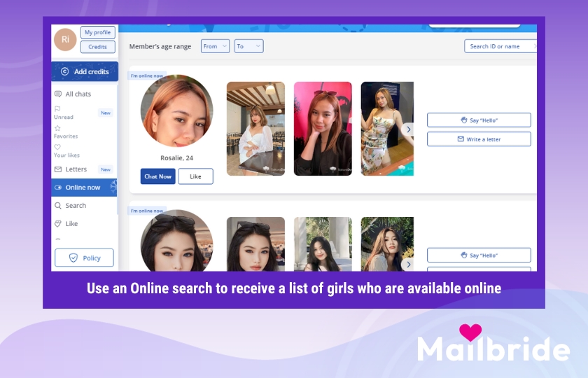Open second member's sunglasses-on-head photo
Screen dimensions: 588x378
tap(255, 244)
